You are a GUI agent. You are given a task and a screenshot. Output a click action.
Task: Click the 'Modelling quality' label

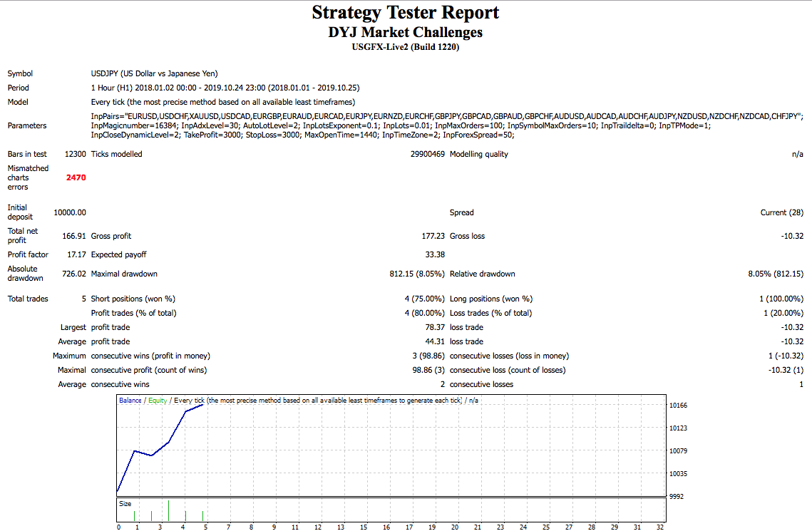(x=479, y=154)
